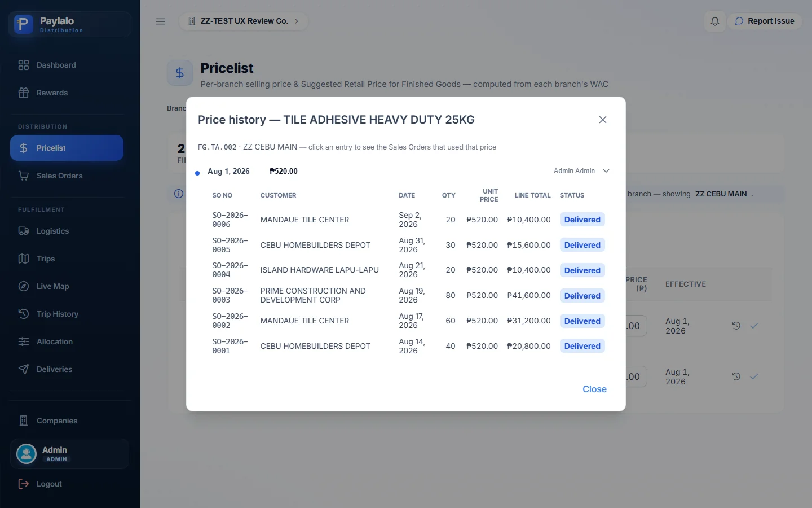
Task: Click line total ₱41,600.00
Action: (x=529, y=295)
